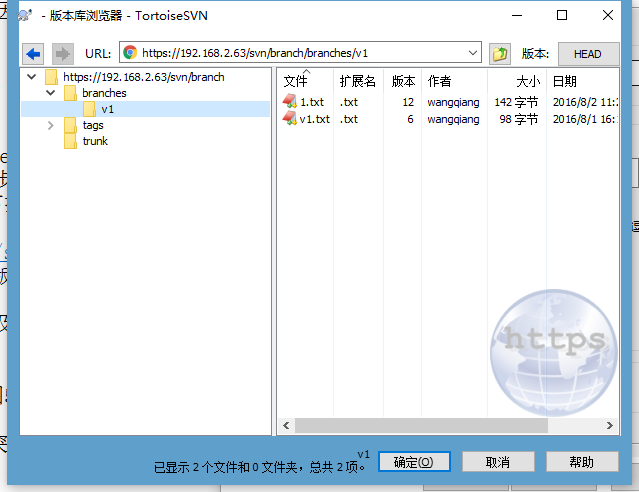This screenshot has width=639, height=492.
Task: Click the 帮助 button
Action: (582, 462)
